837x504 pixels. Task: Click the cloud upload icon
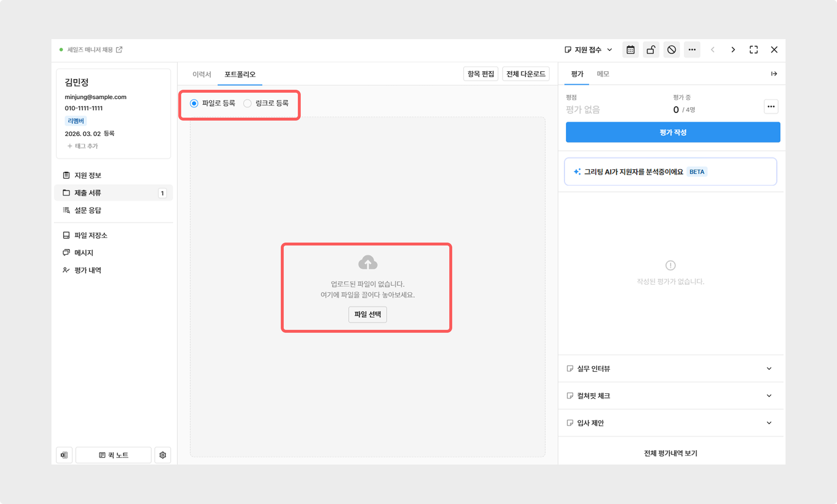(368, 263)
